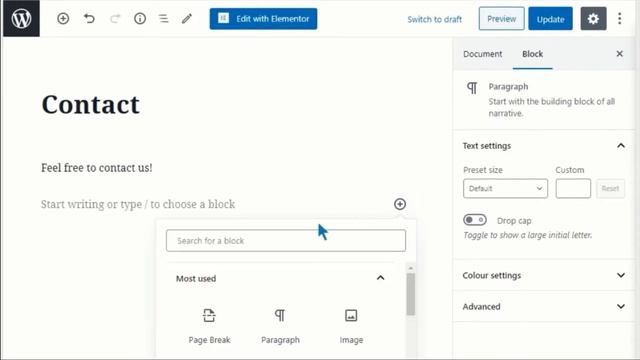This screenshot has width=640, height=360.
Task: Click the block inserter scrollbar
Action: (411, 294)
